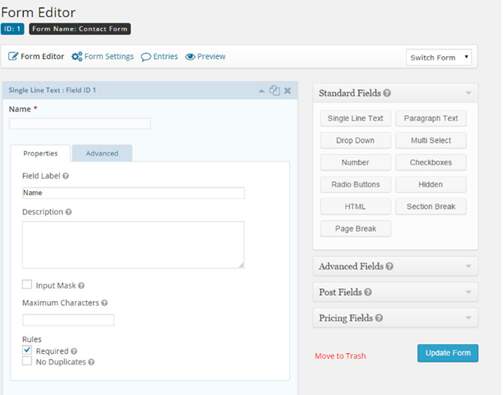Uncheck the Required rule checkbox
The width and height of the screenshot is (503, 395).
[27, 350]
